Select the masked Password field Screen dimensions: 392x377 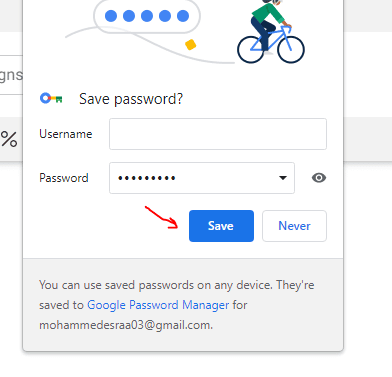point(202,178)
